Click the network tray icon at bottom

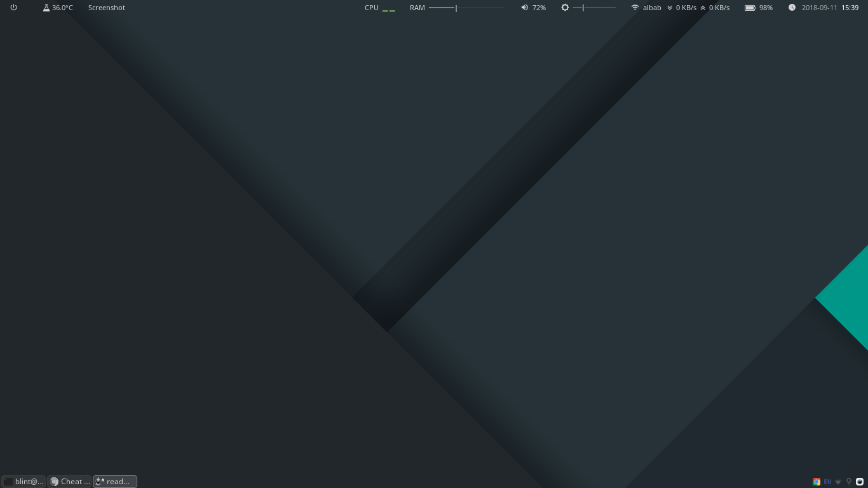point(838,482)
